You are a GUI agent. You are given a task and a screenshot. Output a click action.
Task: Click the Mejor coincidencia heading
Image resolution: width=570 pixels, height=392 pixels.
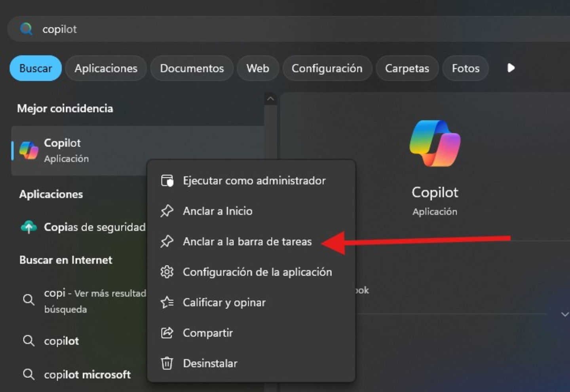(x=65, y=108)
